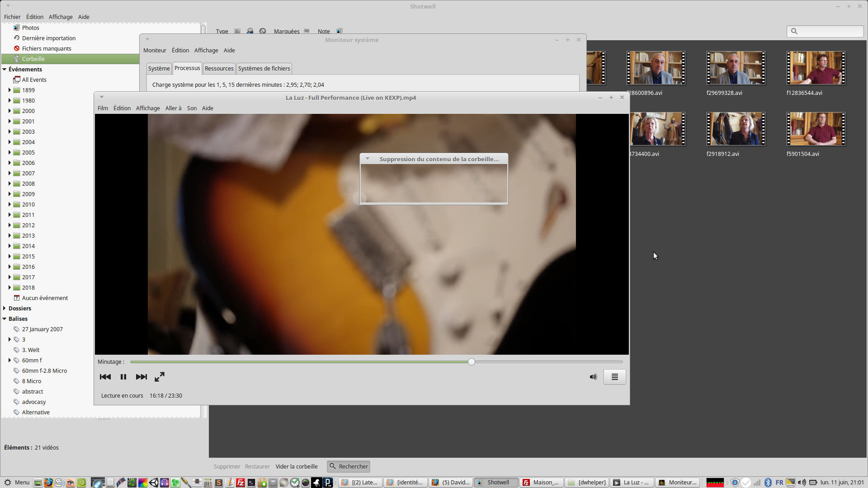
Task: Click the volume speaker icon in player
Action: point(593,377)
